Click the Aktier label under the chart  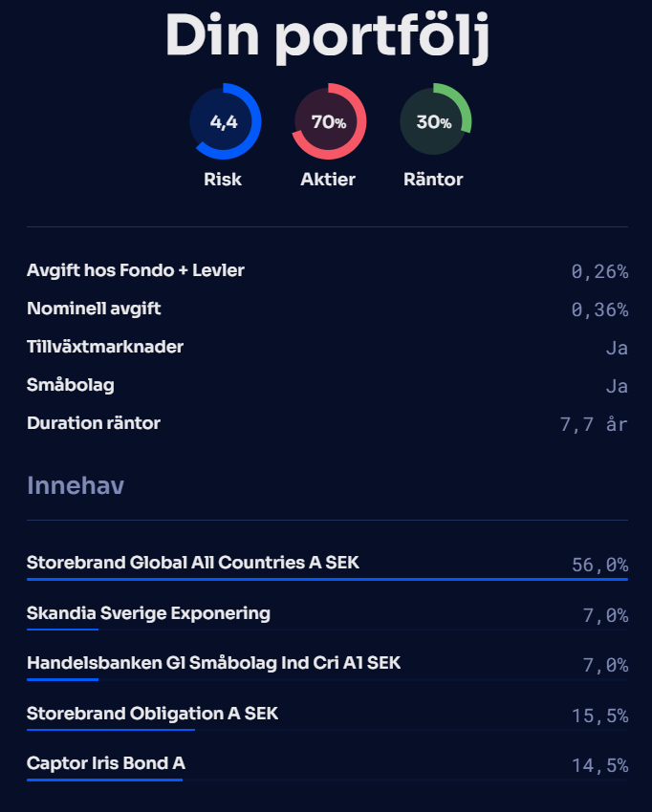pyautogui.click(x=328, y=180)
